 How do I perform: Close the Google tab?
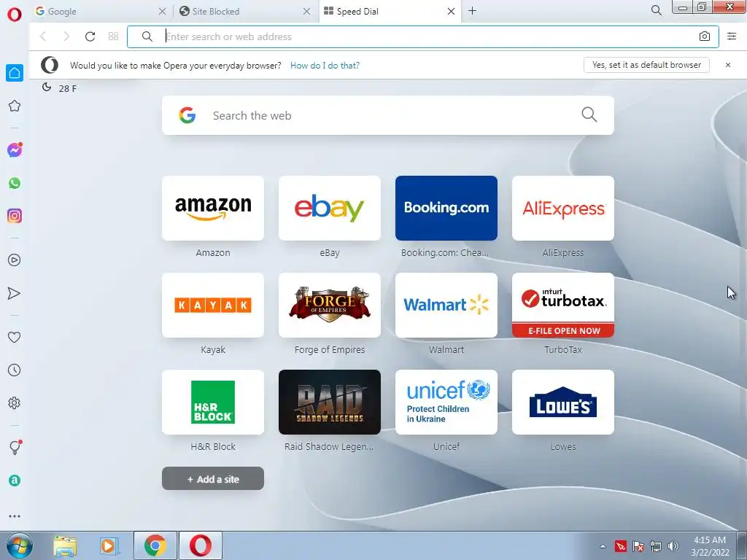(x=162, y=12)
